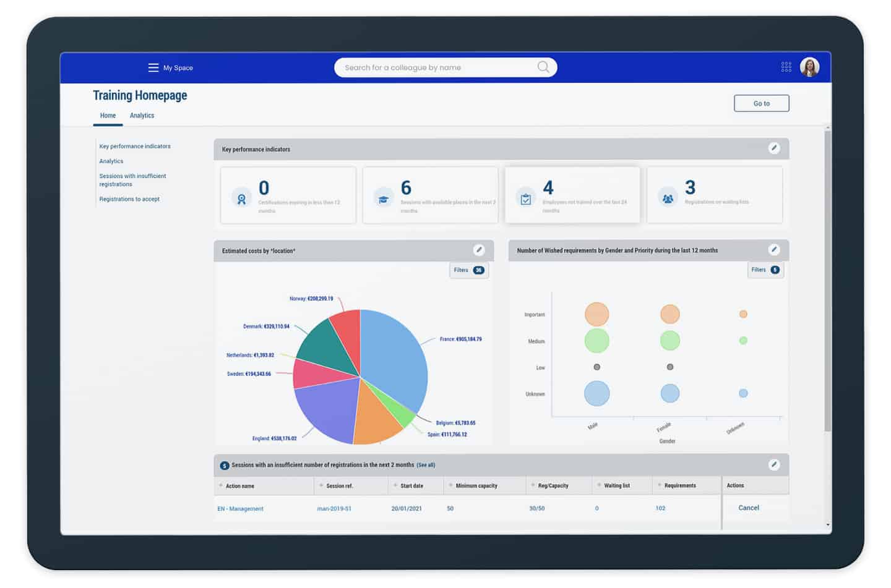The image size is (891, 588).
Task: Click the edit pencil on Sessions table panel
Action: click(x=773, y=464)
